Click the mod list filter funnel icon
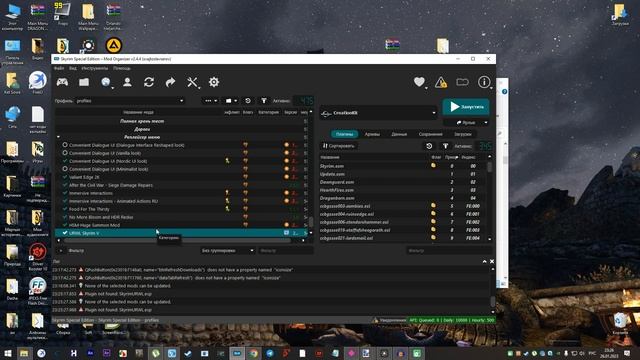640x360 pixels. click(x=264, y=100)
